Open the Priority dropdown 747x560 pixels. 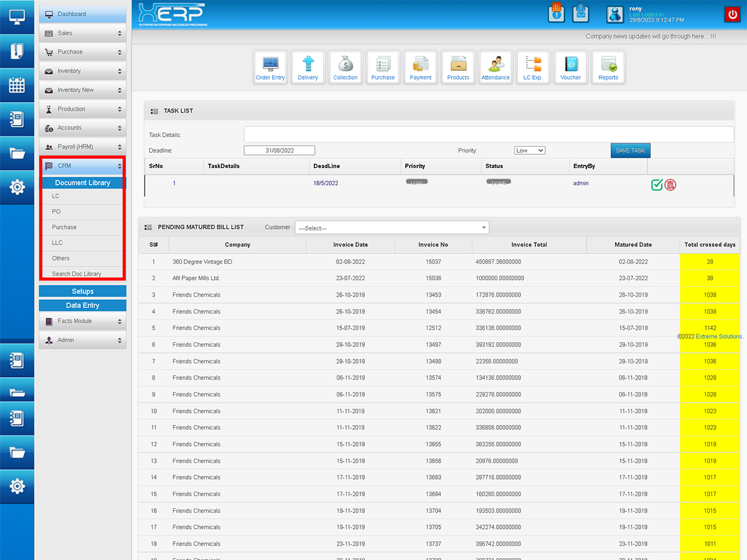pyautogui.click(x=530, y=151)
